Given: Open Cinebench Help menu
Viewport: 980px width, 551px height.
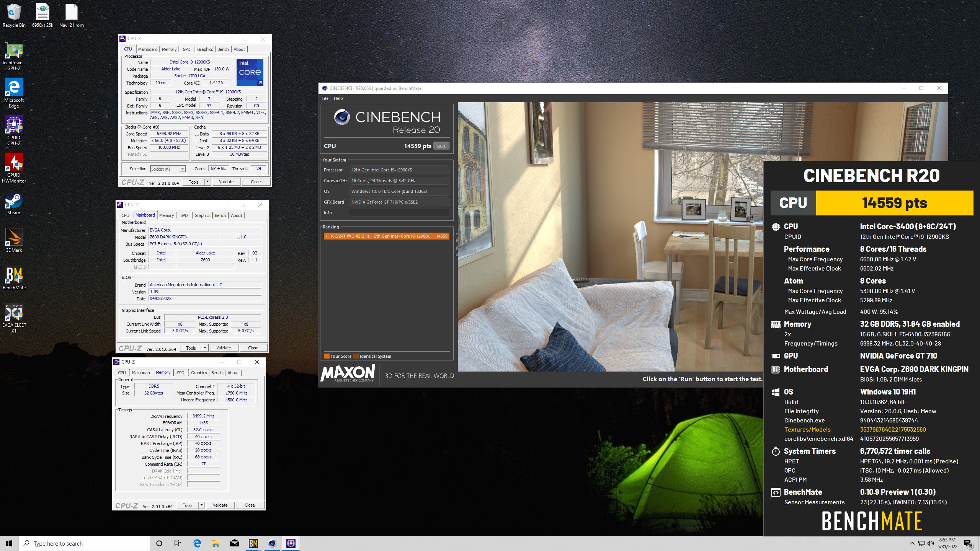Looking at the screenshot, I should (338, 98).
